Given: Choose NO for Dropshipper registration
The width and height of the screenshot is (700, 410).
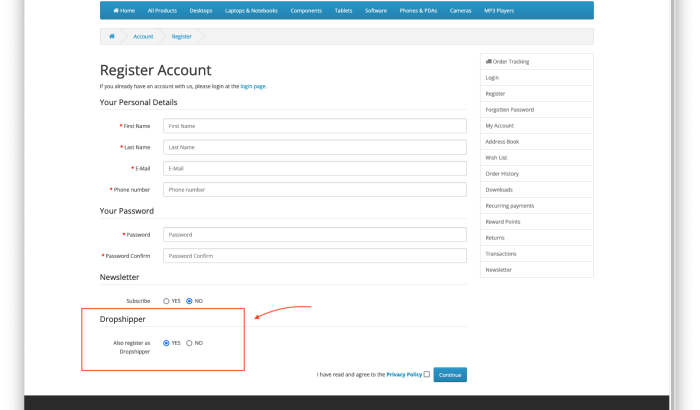Looking at the screenshot, I should coord(189,343).
